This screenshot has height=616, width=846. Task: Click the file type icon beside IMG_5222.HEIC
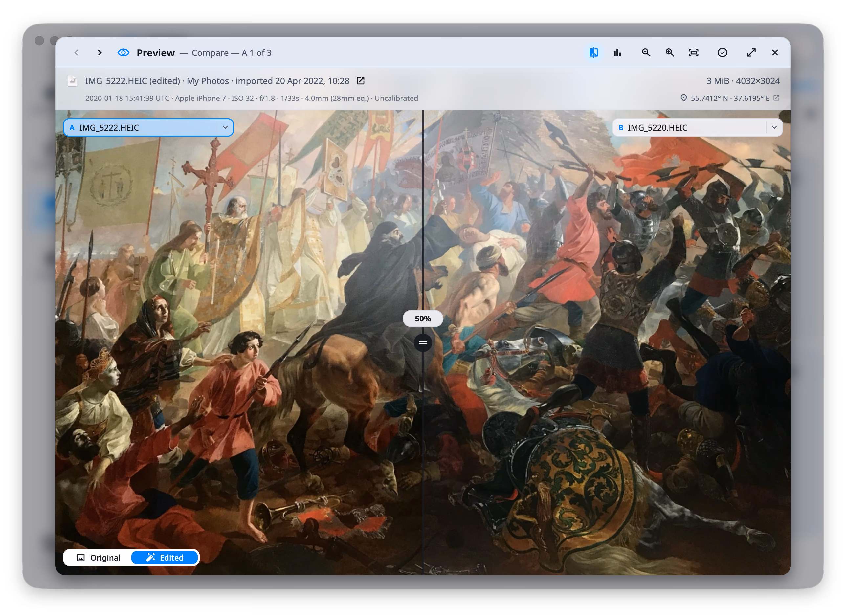72,81
